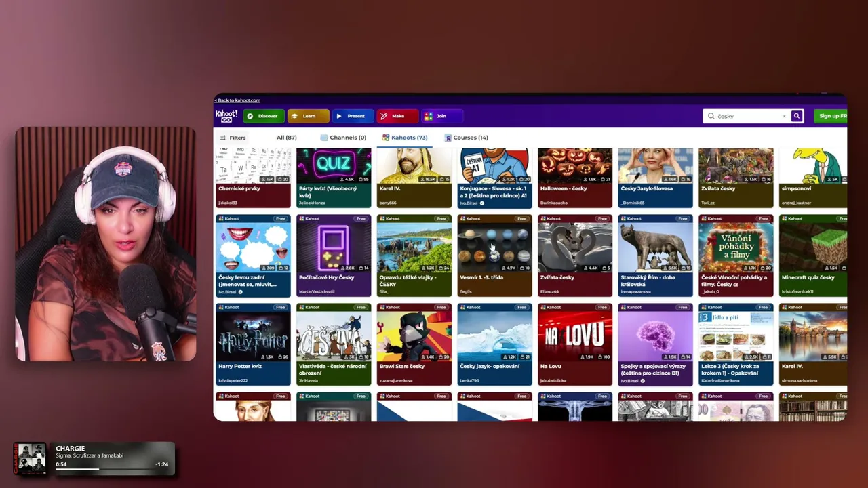Open the Chemické prvky kahoot

click(253, 178)
